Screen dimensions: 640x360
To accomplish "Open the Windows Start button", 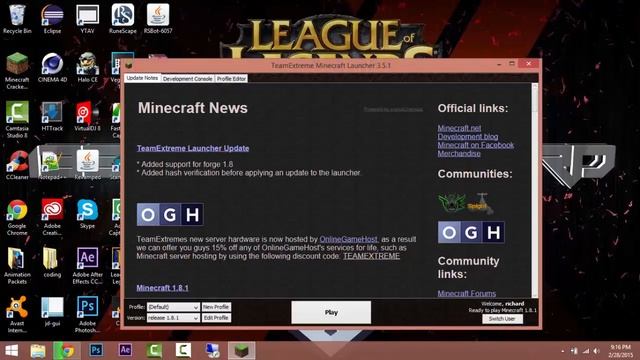I will [11, 350].
